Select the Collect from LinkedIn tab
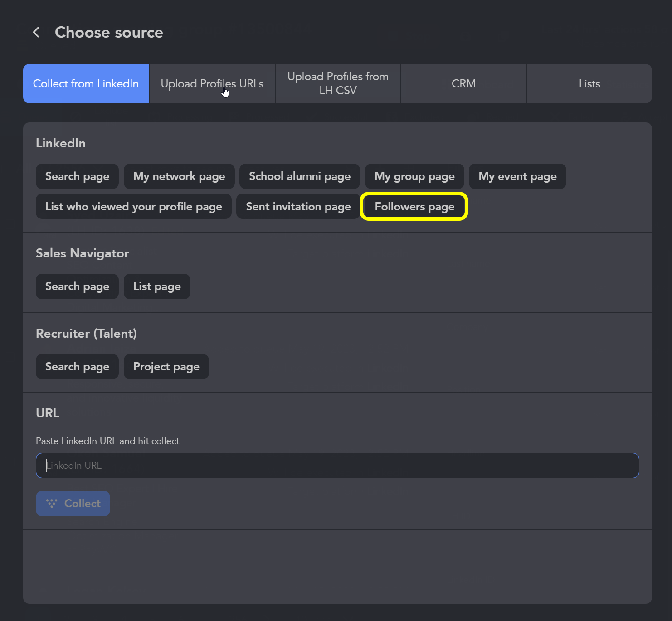 [x=86, y=83]
